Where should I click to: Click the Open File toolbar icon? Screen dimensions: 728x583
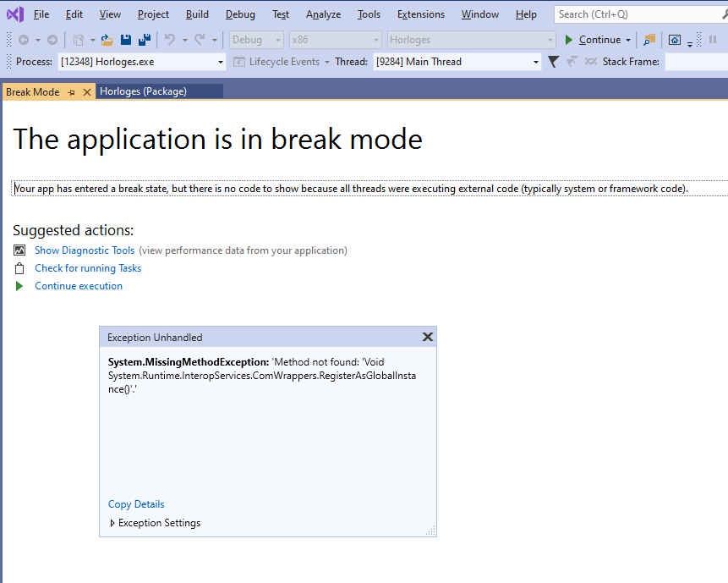[x=106, y=40]
